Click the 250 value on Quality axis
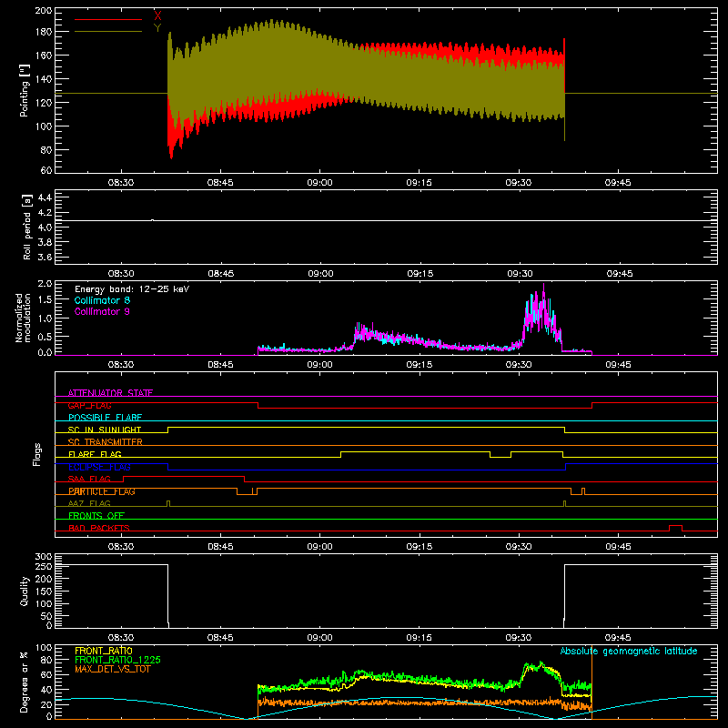The height and width of the screenshot is (728, 728). pyautogui.click(x=44, y=566)
